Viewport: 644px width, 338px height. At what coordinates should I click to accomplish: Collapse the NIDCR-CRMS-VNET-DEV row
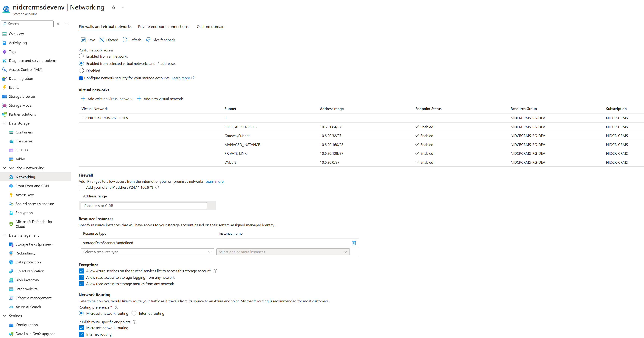click(x=85, y=118)
